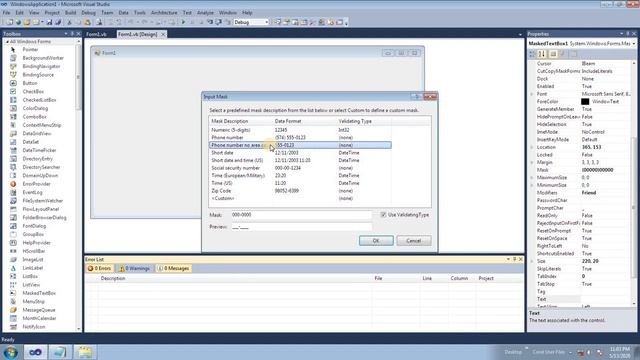The image size is (640, 360).
Task: Collapse the All Windows Forms group
Action: (7, 42)
